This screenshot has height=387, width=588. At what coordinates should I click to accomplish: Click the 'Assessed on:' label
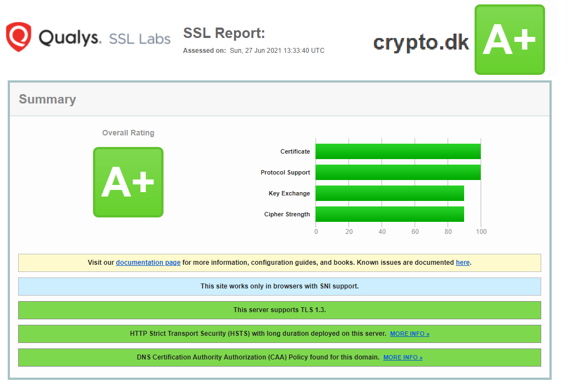click(x=204, y=51)
